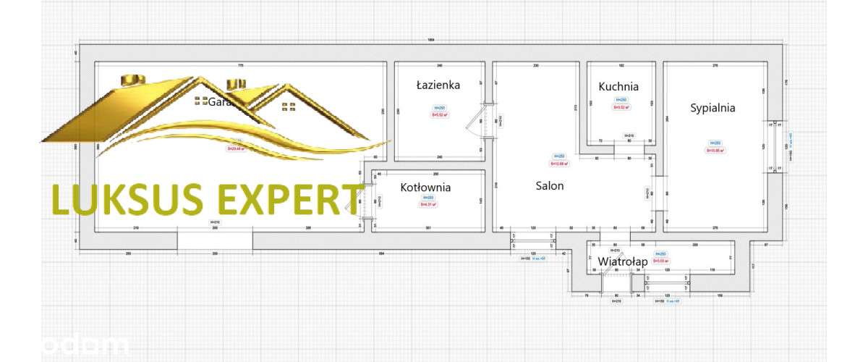Click the red area tag in Kotłownia
This screenshot has width=868, height=362.
[427, 204]
